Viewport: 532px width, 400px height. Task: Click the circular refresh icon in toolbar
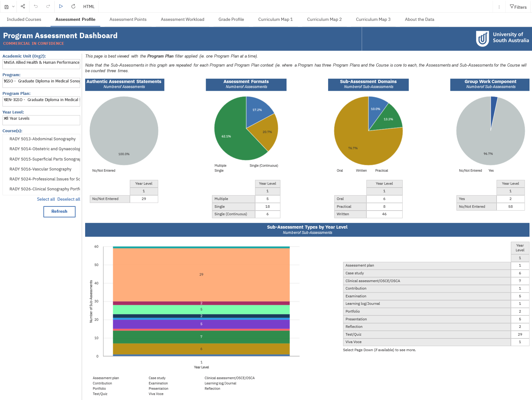(x=73, y=7)
